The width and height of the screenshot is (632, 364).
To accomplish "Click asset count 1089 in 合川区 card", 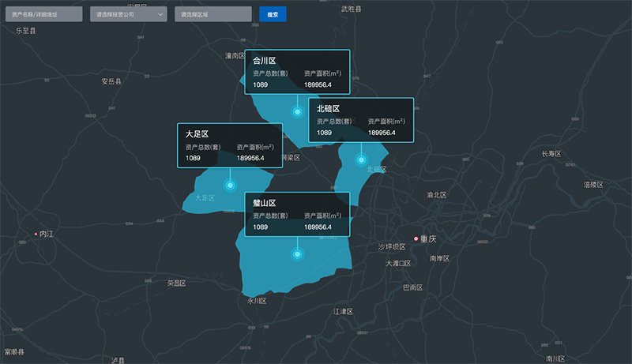I will tap(261, 84).
